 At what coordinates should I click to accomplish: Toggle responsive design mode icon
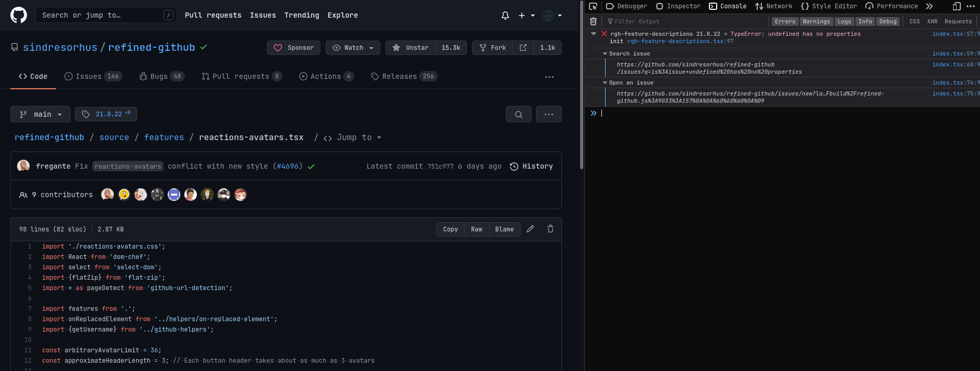click(x=957, y=6)
